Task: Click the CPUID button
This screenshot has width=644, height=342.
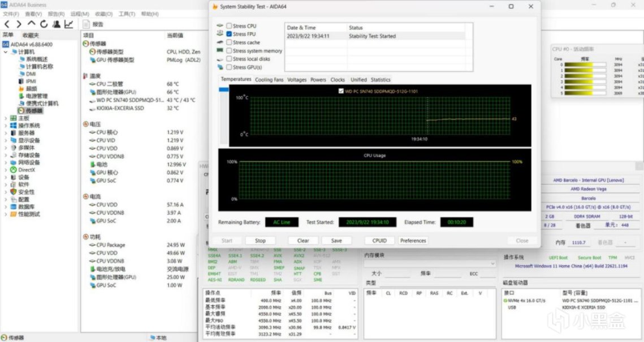Action: 379,241
